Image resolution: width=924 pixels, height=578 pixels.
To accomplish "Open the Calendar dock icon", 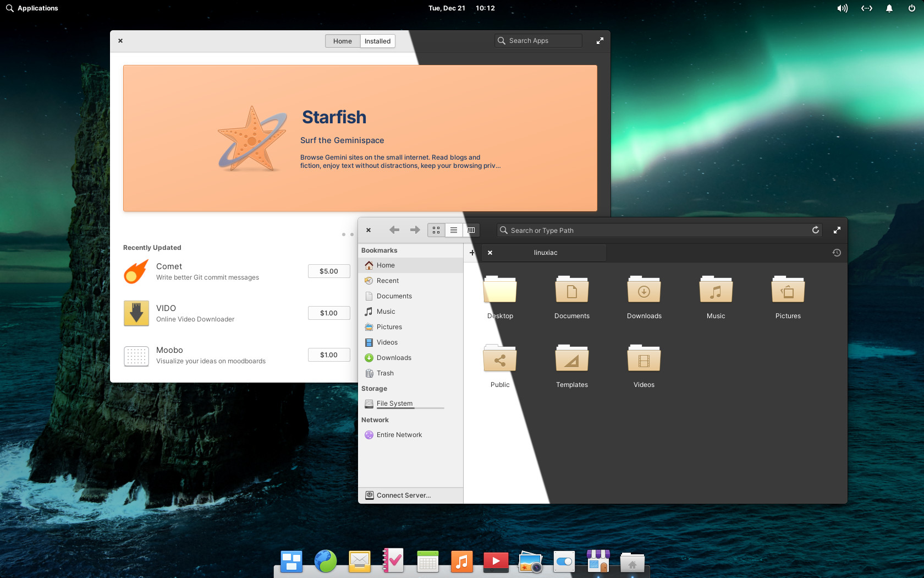I will pos(427,561).
